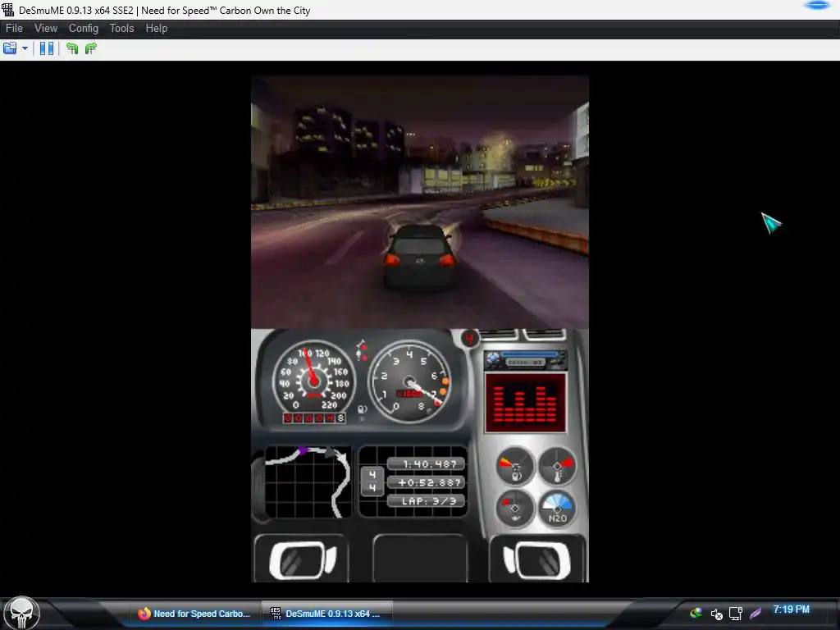Open the View menu
This screenshot has width=840, height=630.
46,29
